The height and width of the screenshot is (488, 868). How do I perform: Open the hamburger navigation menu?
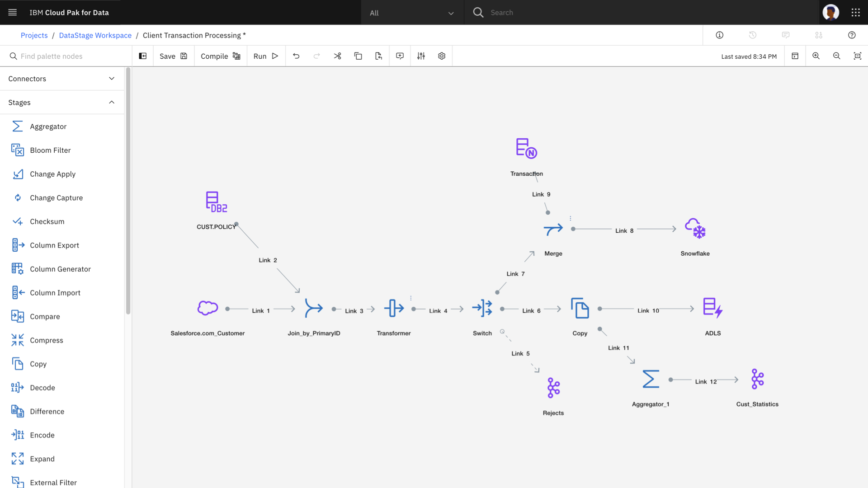click(13, 13)
